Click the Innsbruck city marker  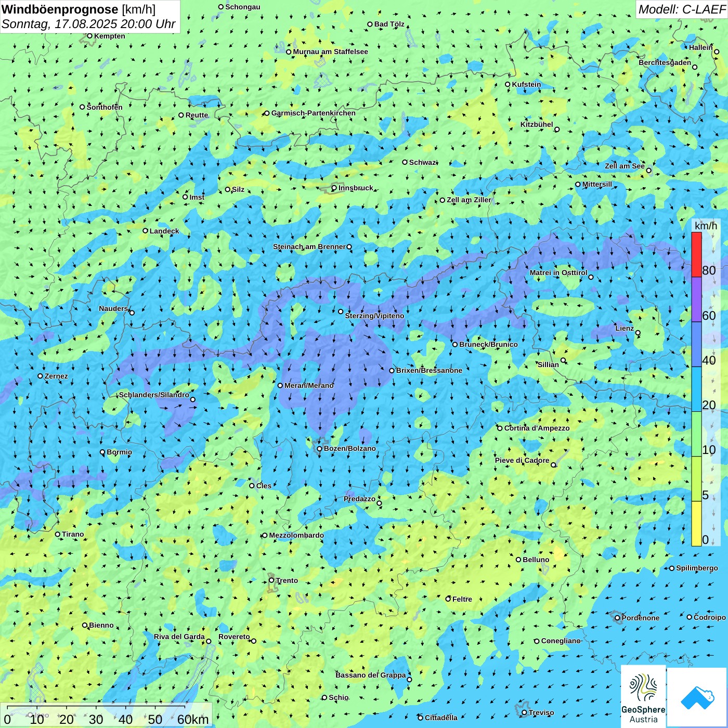334,188
